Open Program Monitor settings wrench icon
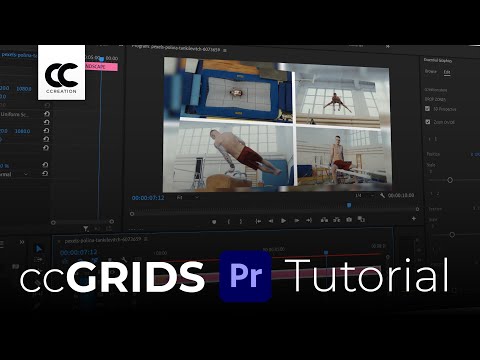 click(382, 195)
